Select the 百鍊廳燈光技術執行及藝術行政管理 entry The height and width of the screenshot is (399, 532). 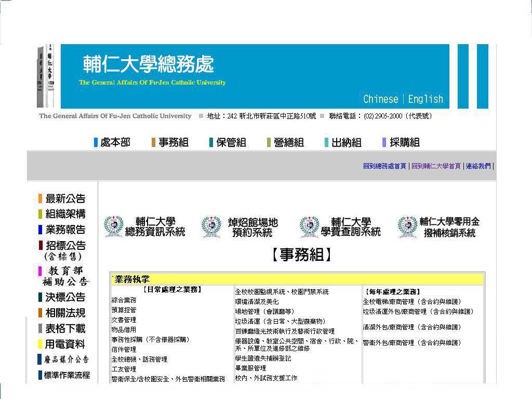(285, 331)
